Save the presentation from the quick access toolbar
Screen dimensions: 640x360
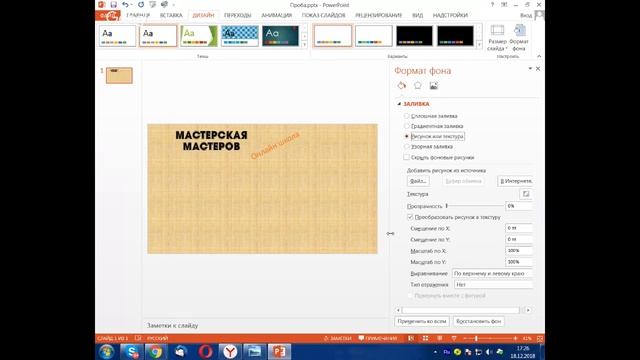pos(113,5)
